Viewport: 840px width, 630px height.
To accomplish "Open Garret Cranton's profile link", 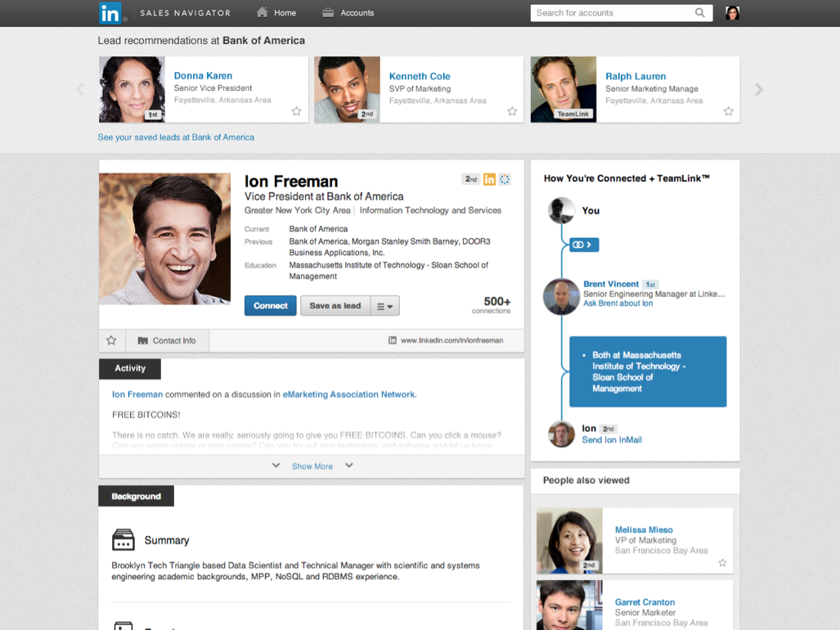I will click(645, 602).
